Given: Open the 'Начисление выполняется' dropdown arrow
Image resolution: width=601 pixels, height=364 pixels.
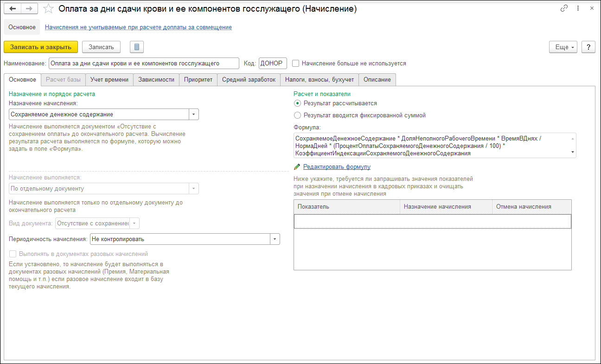Looking at the screenshot, I should pos(194,189).
